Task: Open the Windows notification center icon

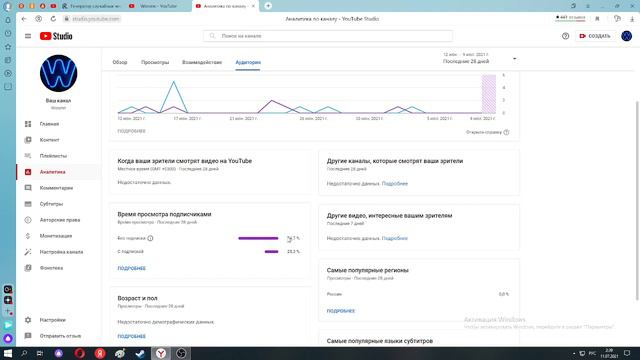Action: click(x=627, y=353)
